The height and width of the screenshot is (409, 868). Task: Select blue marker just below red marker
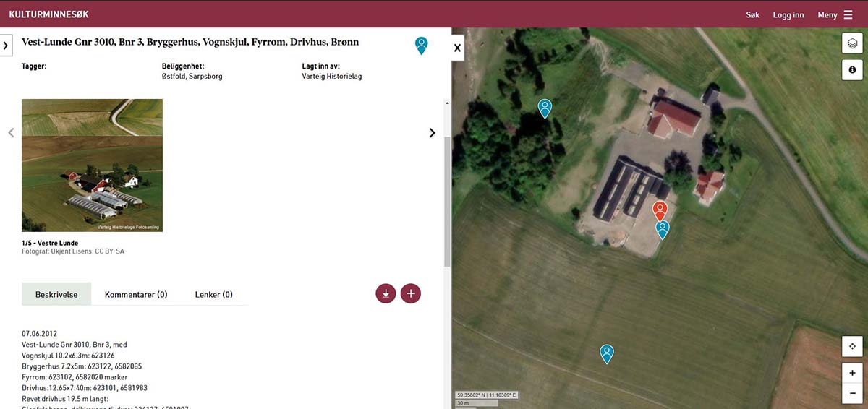pos(663,230)
